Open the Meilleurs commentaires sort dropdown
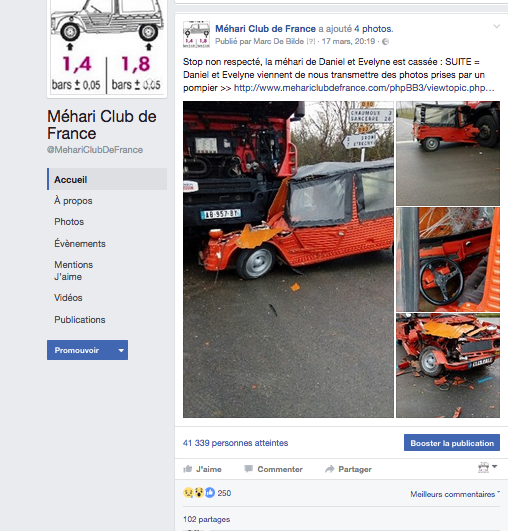508x531 pixels. point(455,494)
